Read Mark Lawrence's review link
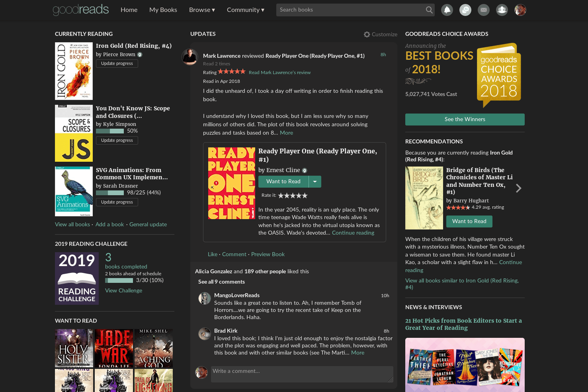 tap(279, 73)
